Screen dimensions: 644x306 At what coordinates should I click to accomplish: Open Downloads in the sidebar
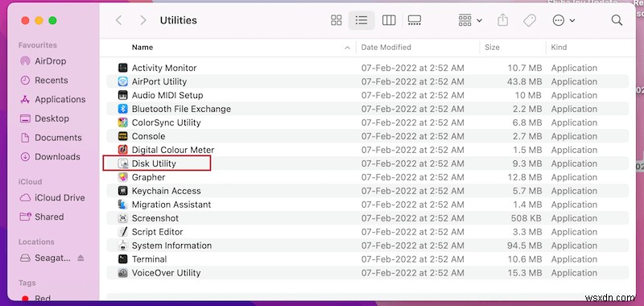50,157
